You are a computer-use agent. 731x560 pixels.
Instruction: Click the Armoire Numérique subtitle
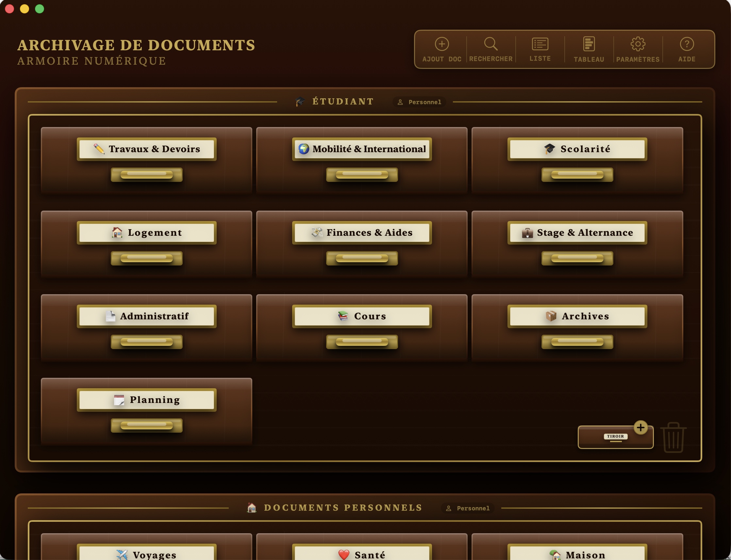click(x=92, y=61)
